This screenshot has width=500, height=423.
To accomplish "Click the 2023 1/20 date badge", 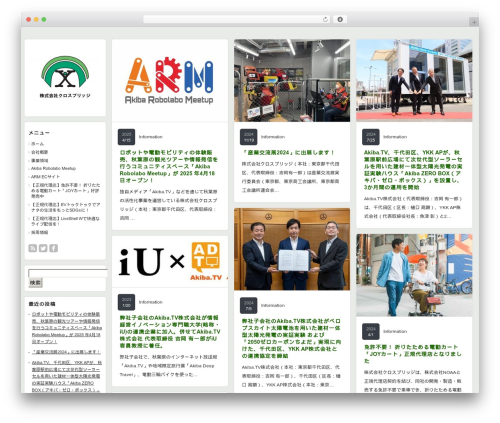I will 126,302.
